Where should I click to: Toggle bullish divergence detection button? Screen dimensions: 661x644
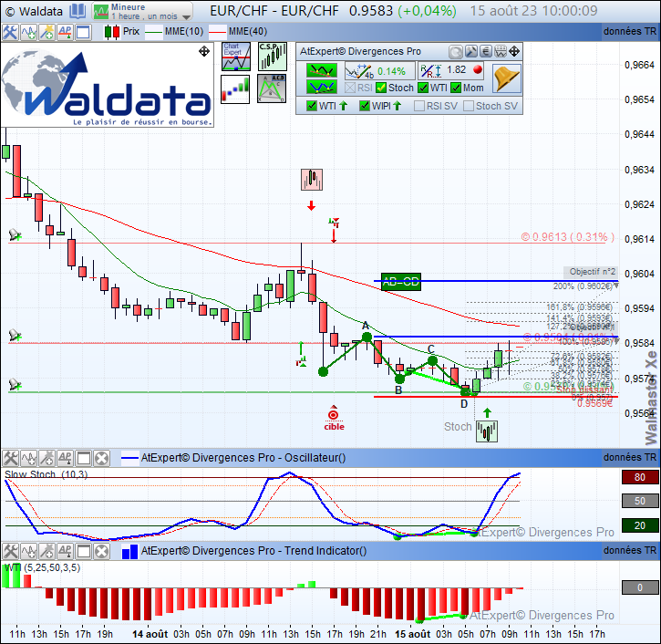click(x=322, y=87)
